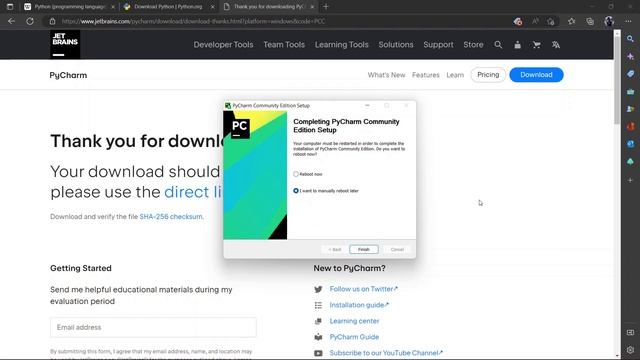Image resolution: width=640 pixels, height=360 pixels.
Task: Reload the page with refresh icon
Action: pyautogui.click(x=30, y=21)
